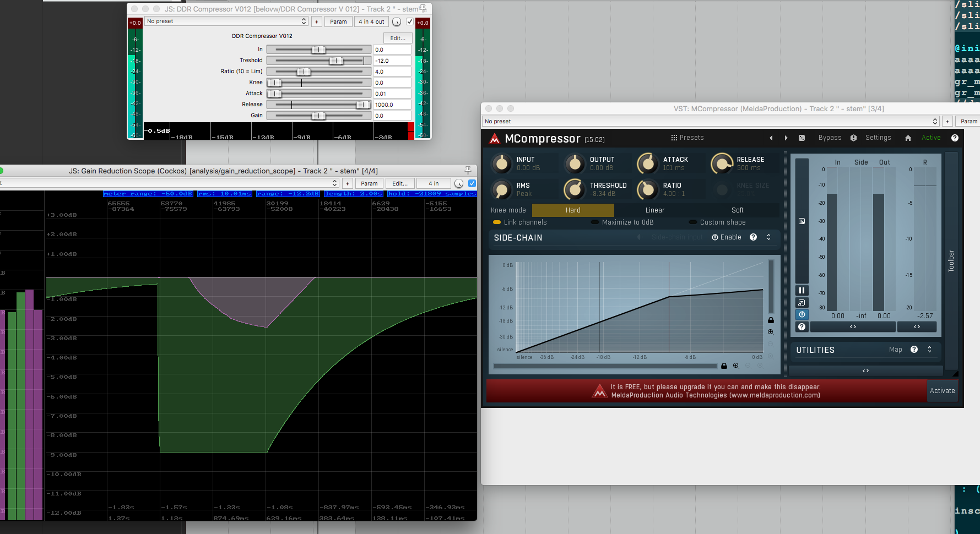Open MCompressor help question mark in header

tap(955, 138)
